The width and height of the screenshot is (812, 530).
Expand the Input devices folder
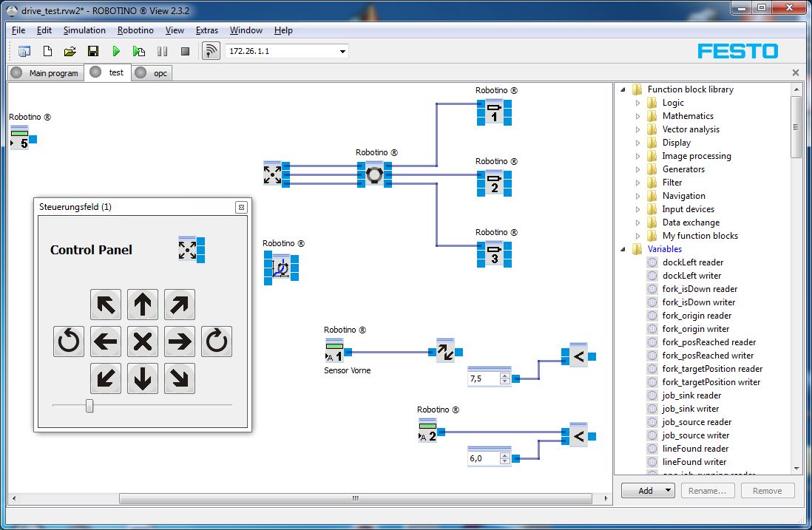point(638,210)
